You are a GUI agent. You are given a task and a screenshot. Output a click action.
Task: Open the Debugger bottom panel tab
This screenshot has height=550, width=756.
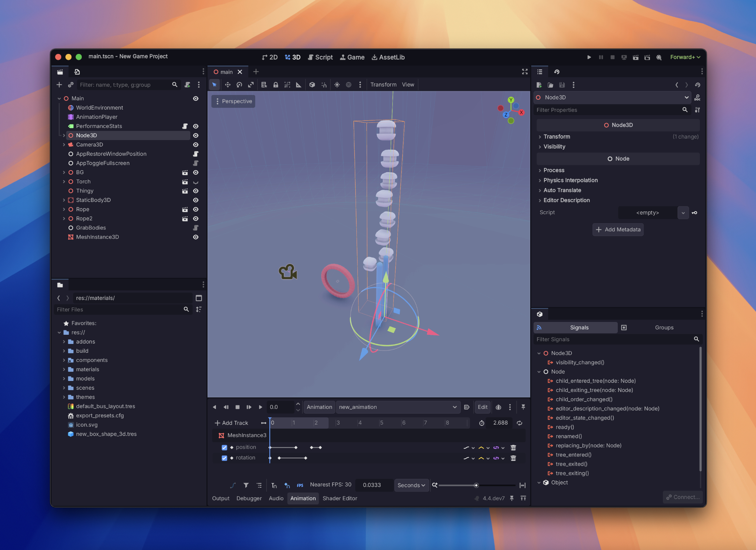pyautogui.click(x=249, y=498)
